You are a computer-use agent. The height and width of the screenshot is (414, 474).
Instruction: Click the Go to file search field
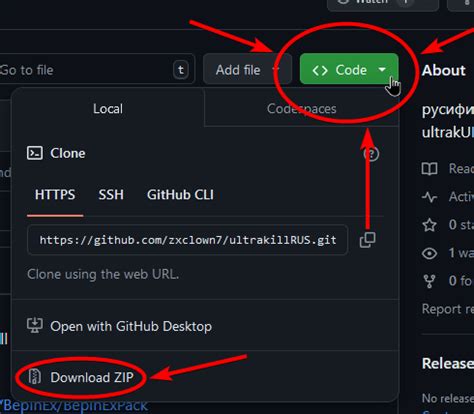[97, 70]
